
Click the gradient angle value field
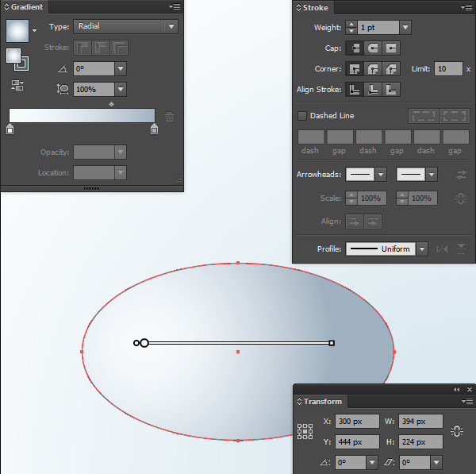(94, 68)
